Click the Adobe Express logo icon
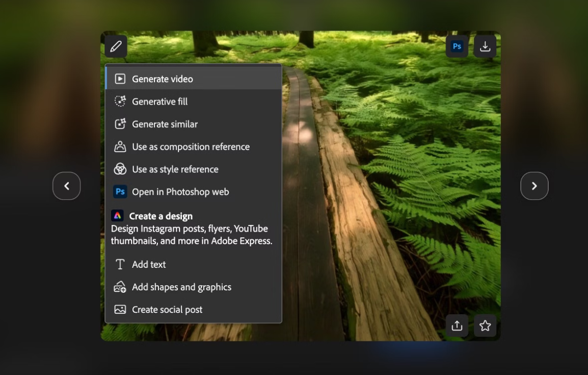Viewport: 588px width, 375px height. [117, 215]
